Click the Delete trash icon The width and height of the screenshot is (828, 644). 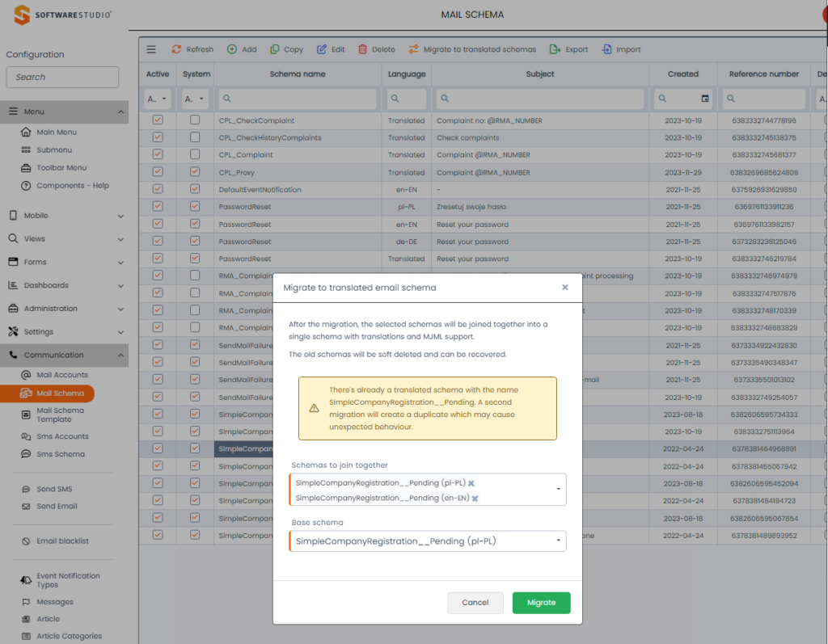coord(363,49)
